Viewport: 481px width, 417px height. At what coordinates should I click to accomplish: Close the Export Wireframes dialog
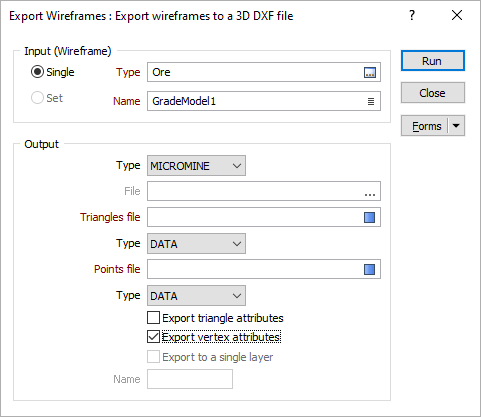(x=457, y=15)
